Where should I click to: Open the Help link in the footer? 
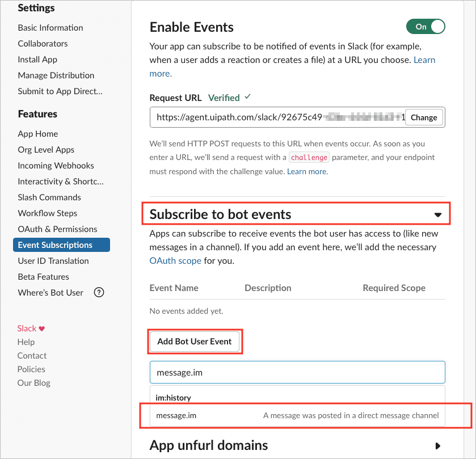click(26, 342)
